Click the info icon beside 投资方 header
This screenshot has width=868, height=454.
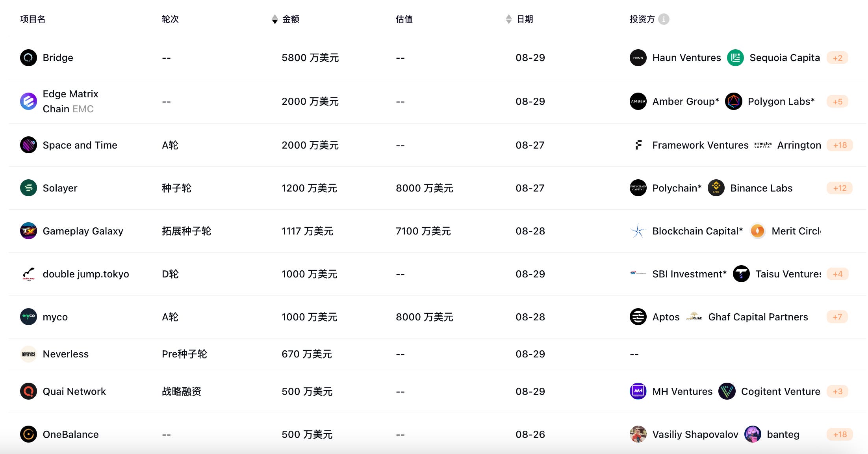coord(664,19)
